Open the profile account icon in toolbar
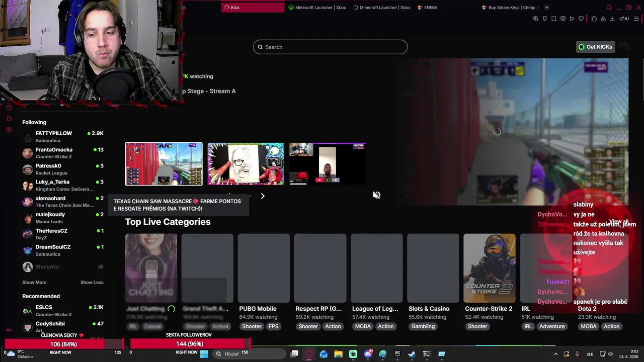This screenshot has width=644, height=362. (x=603, y=19)
